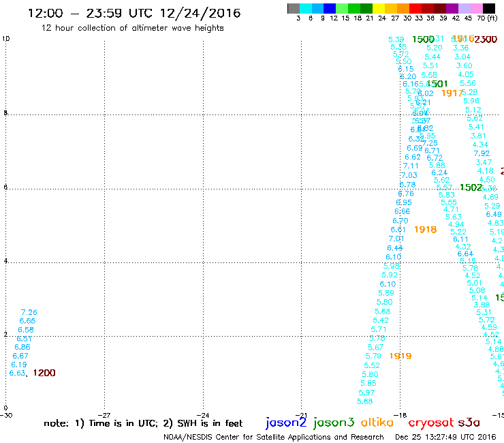Select the orange swatch in the color legend

tap(403, 8)
